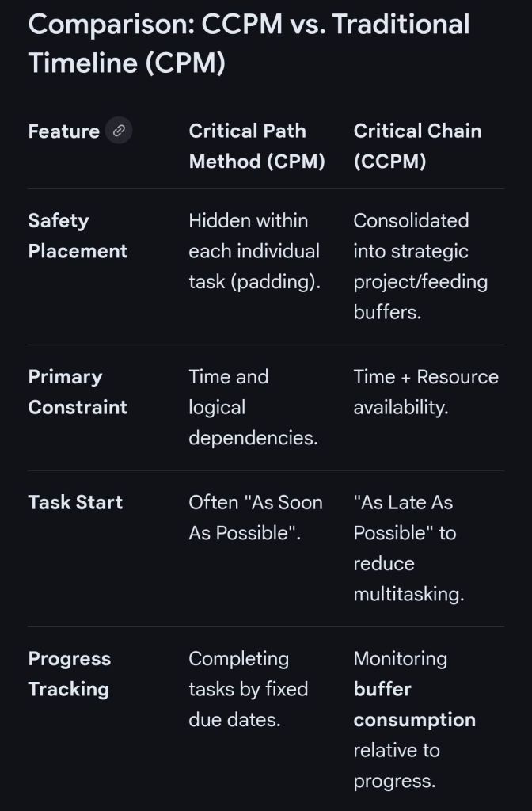Click the 'Time + Resource availability' cell
532x811 pixels.
point(426,392)
